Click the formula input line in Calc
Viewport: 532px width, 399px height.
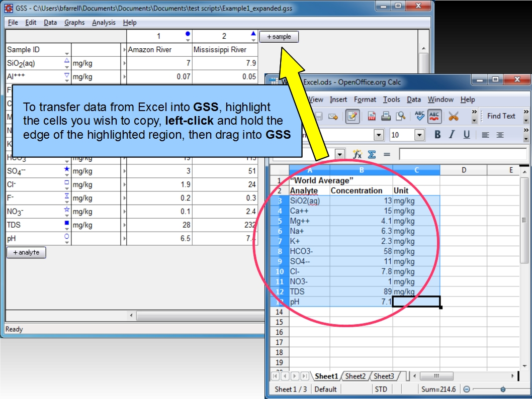coord(463,155)
